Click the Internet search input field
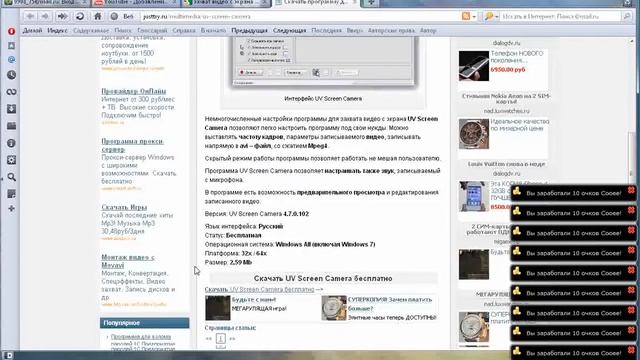 [x=560, y=17]
